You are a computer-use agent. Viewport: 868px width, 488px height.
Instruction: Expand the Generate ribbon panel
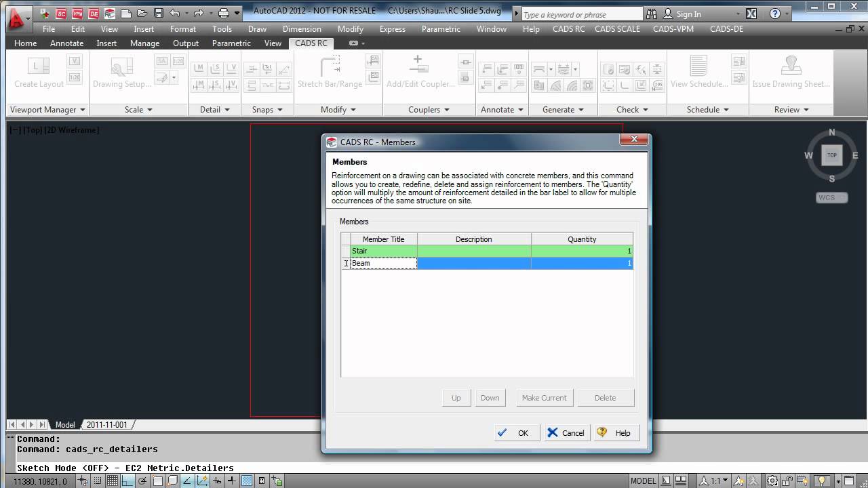click(563, 110)
